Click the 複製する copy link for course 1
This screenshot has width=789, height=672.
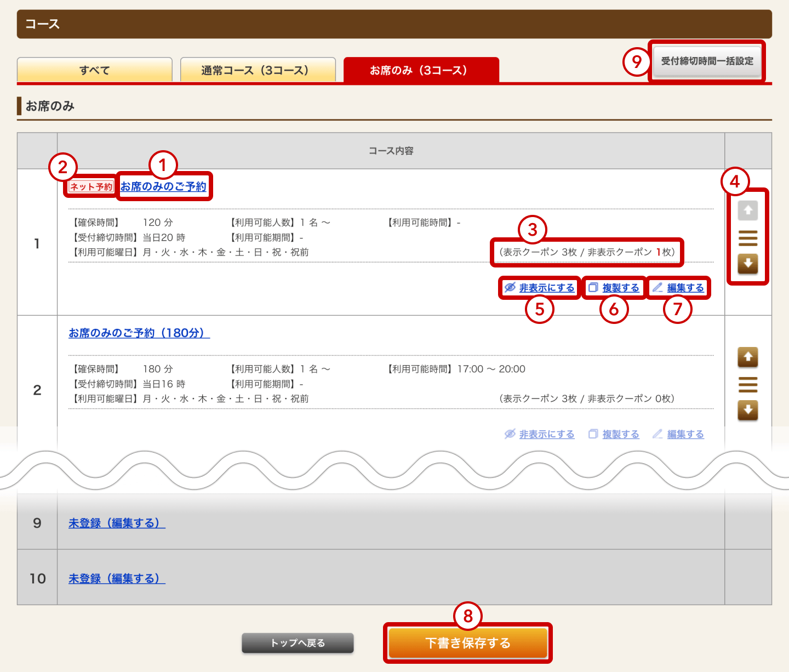[x=614, y=288]
